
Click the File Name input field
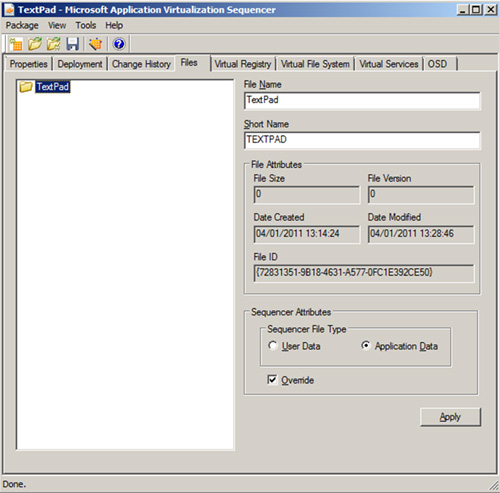pos(362,100)
